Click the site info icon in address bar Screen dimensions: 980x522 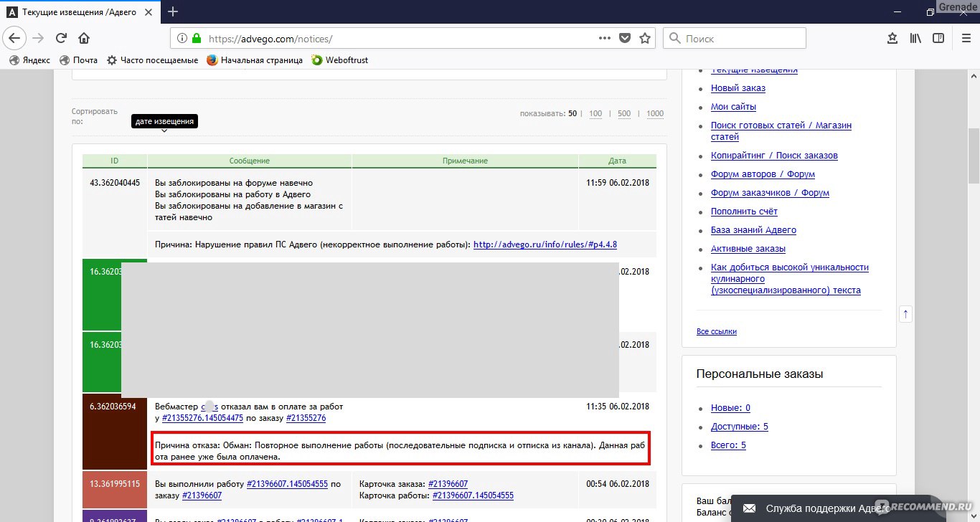point(182,38)
